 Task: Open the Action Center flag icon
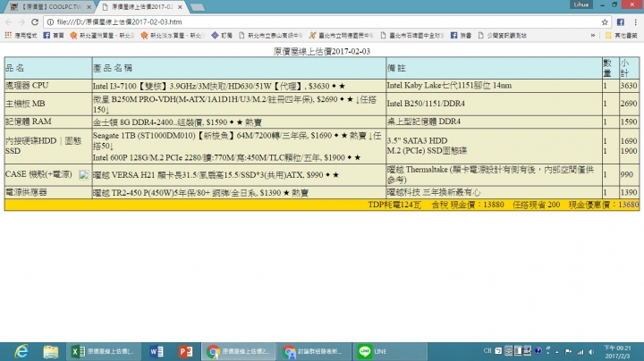pos(568,352)
